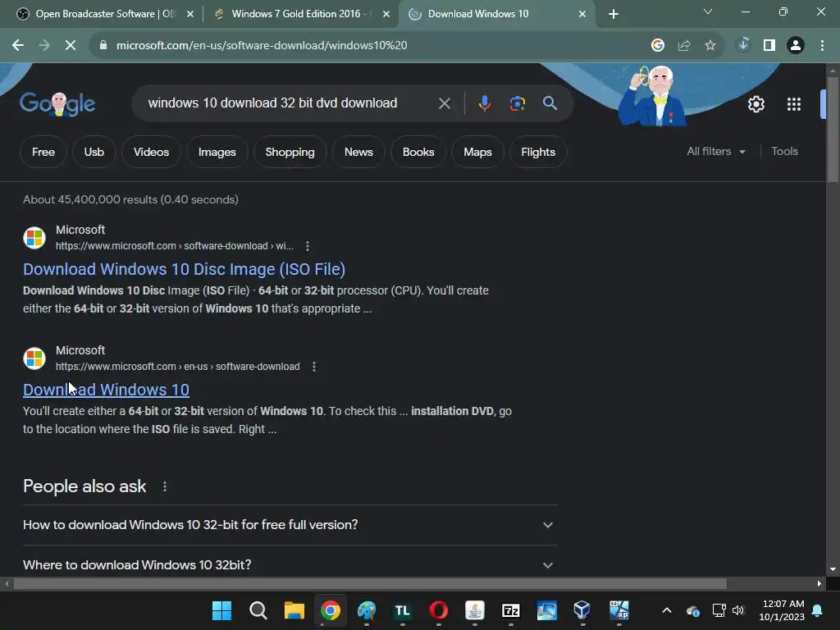This screenshot has width=840, height=630.
Task: Open the Google icon in address bar
Action: [658, 46]
